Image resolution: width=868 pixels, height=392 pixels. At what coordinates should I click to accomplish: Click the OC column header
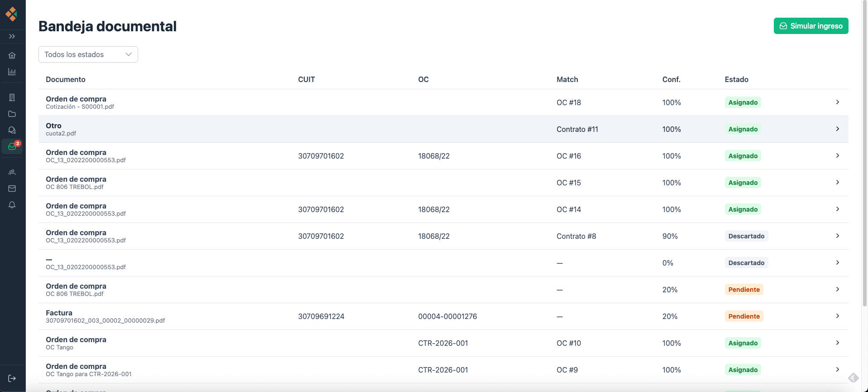pos(423,79)
